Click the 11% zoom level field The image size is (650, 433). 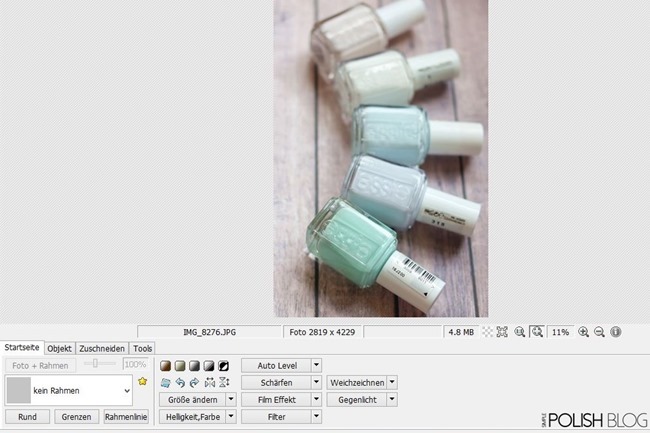point(560,332)
